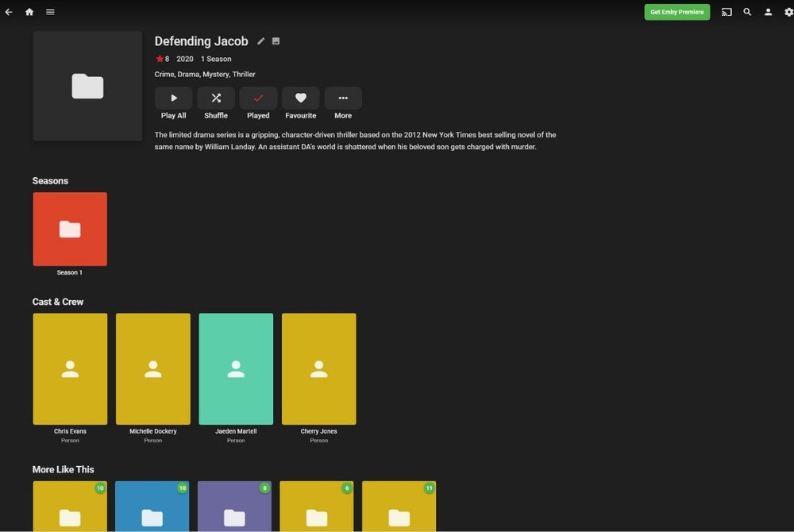Mark Defending Jacob as Favourite

300,98
